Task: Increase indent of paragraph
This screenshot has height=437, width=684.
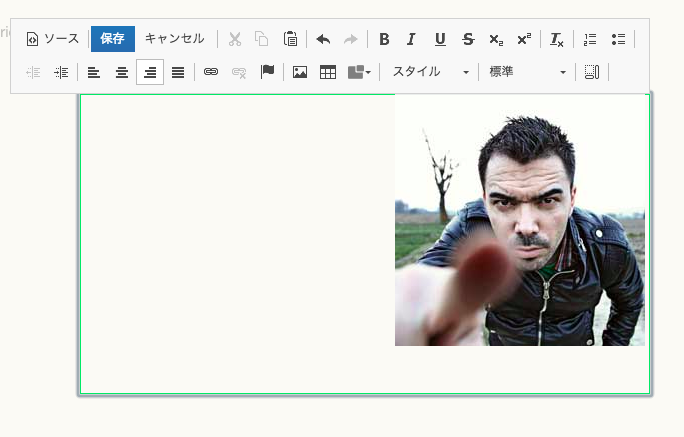Action: pyautogui.click(x=61, y=72)
